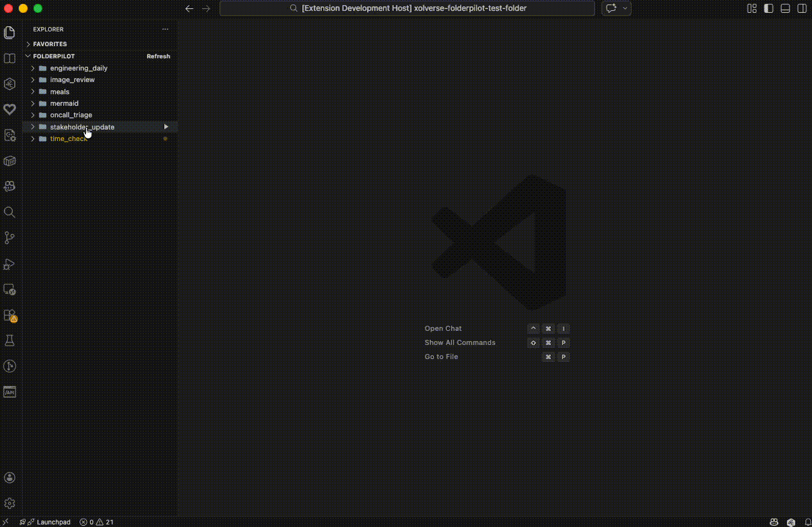Click the file-with-gear icon in activity bar
The height and width of the screenshot is (527, 812).
(10, 135)
